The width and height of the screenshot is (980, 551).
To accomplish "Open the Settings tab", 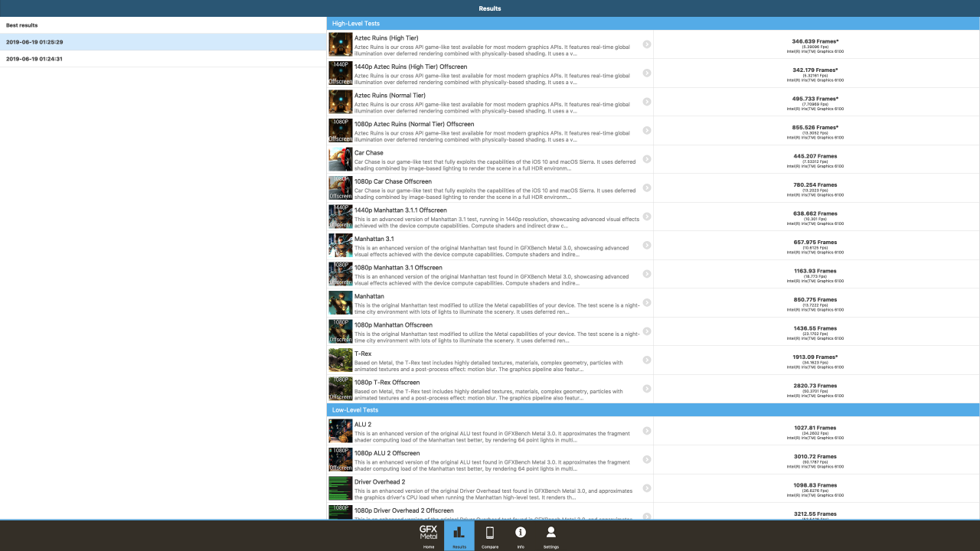I will pos(550,536).
